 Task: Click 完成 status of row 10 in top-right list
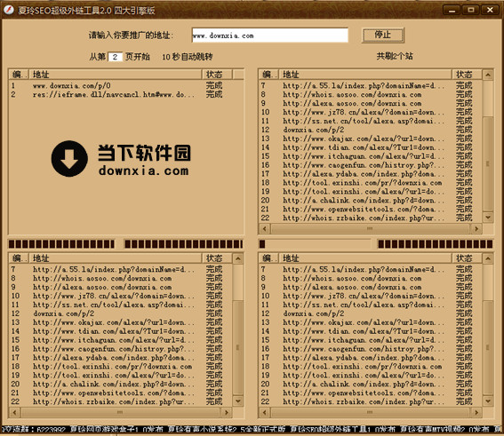(x=464, y=112)
